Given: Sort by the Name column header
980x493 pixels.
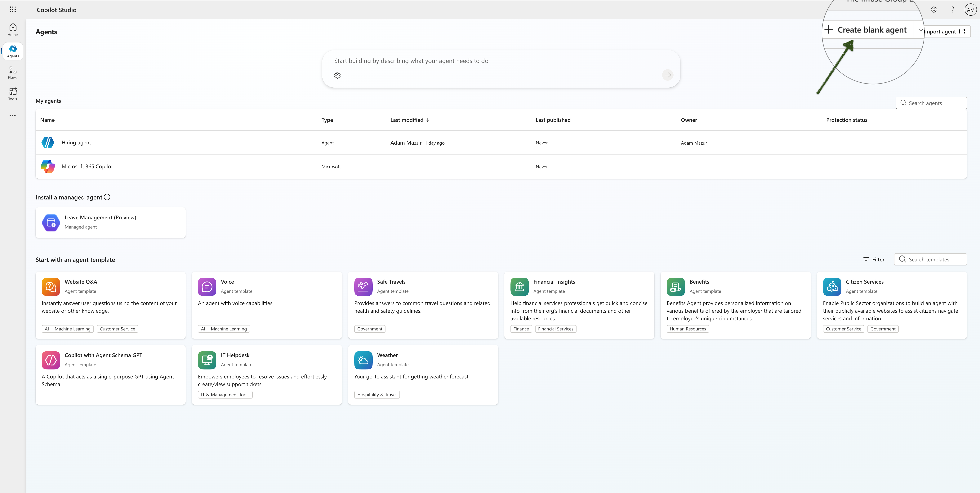Looking at the screenshot, I should pyautogui.click(x=47, y=120).
